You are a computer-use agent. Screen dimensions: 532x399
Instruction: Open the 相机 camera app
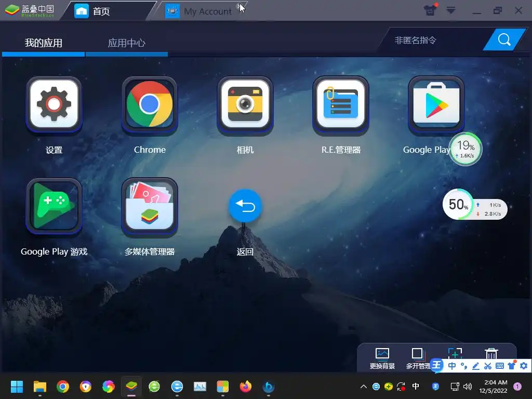[245, 104]
